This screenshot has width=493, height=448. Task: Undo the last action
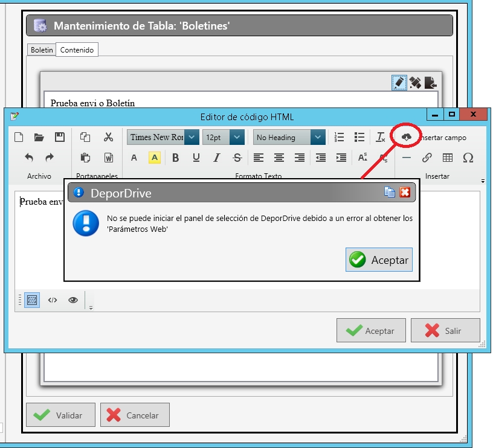[29, 158]
